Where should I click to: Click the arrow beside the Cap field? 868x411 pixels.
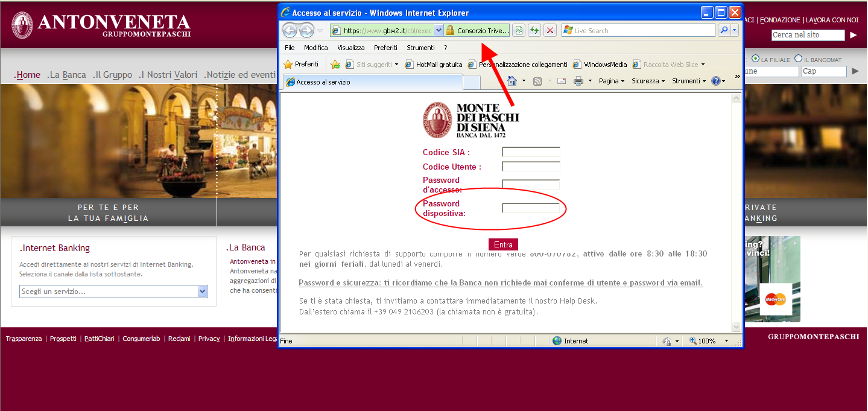855,71
